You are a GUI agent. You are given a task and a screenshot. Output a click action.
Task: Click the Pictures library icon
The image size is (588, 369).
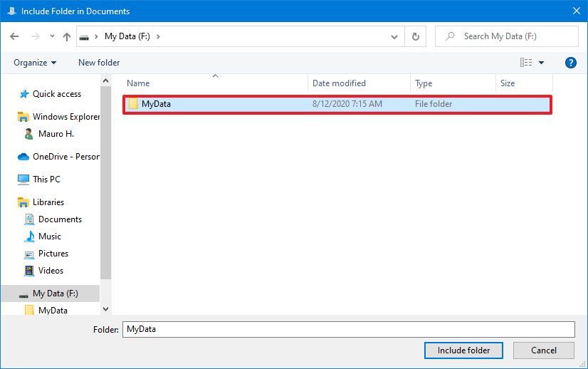click(29, 254)
